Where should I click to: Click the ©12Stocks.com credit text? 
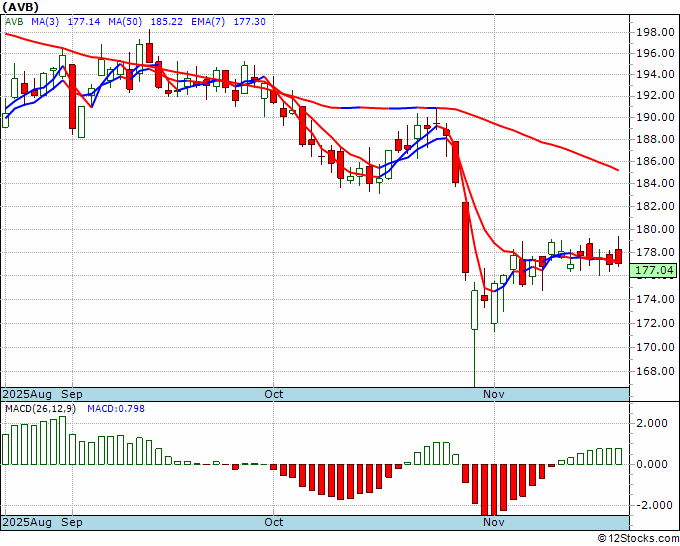tap(638, 539)
